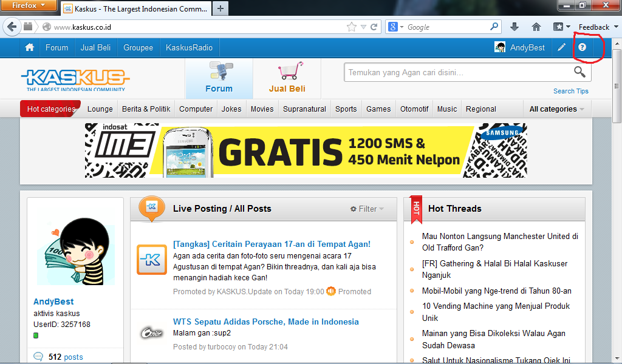Open Games category
This screenshot has width=622, height=364.
pyautogui.click(x=378, y=109)
